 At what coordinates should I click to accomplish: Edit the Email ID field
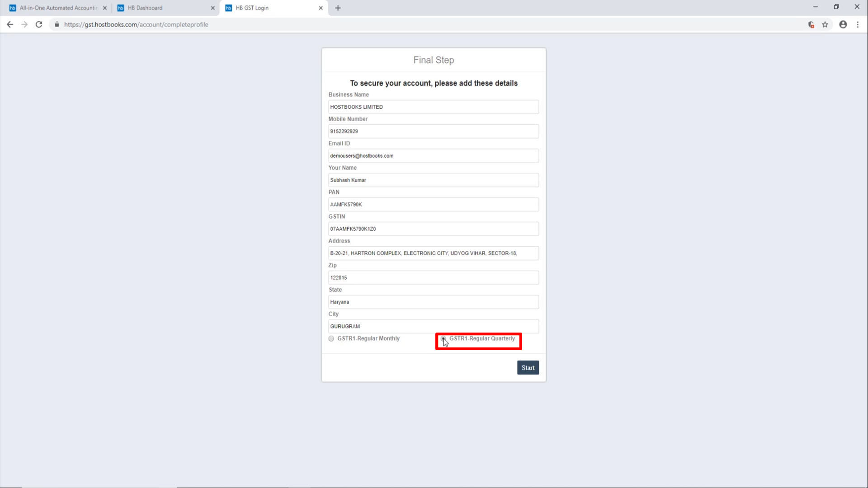pyautogui.click(x=434, y=156)
